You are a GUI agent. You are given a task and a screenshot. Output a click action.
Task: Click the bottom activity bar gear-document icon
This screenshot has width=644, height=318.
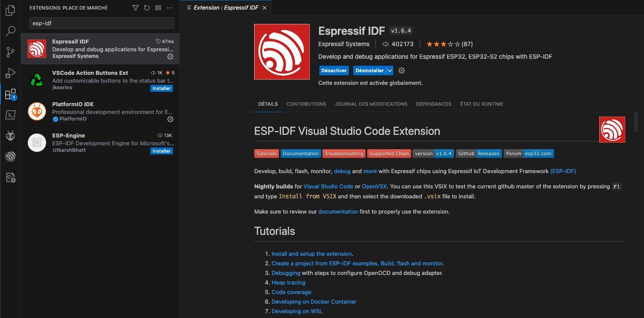tap(10, 177)
